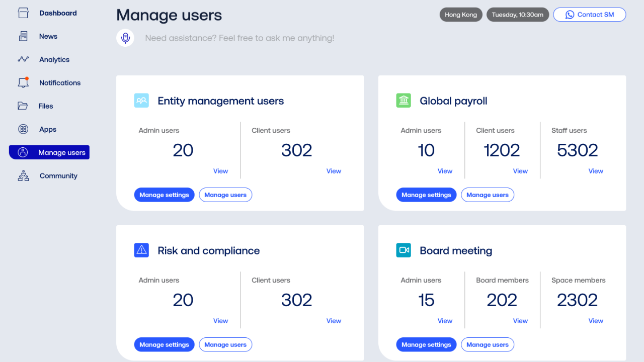This screenshot has height=362, width=644.
Task: Click the Dashboard icon in sidebar
Action: coord(23,13)
